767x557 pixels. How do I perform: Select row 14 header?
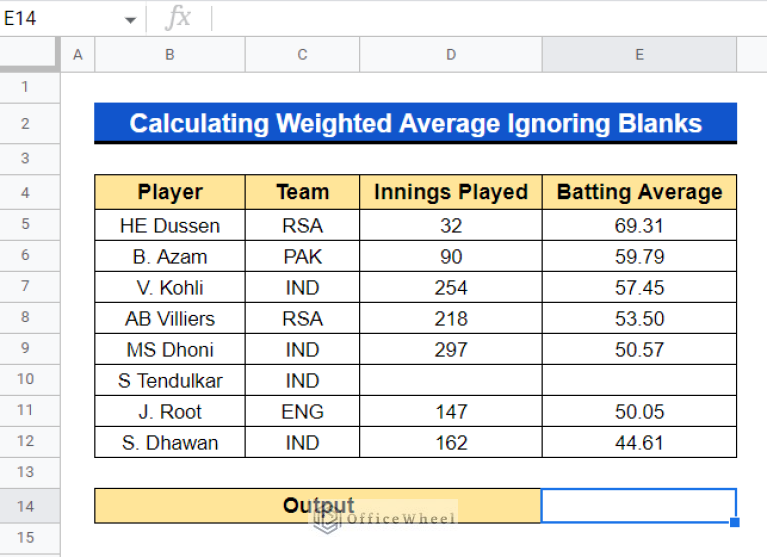coord(26,506)
